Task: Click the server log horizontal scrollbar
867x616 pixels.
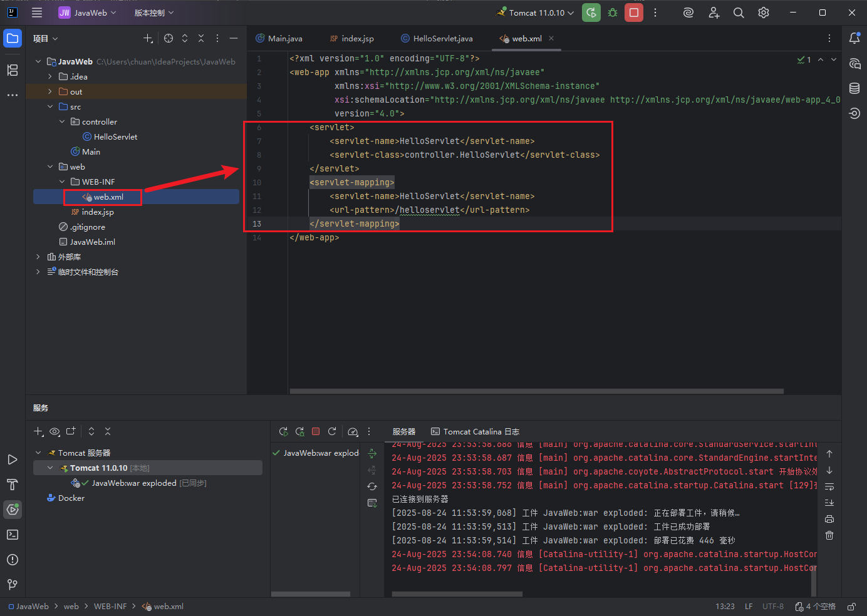Action: [457, 593]
